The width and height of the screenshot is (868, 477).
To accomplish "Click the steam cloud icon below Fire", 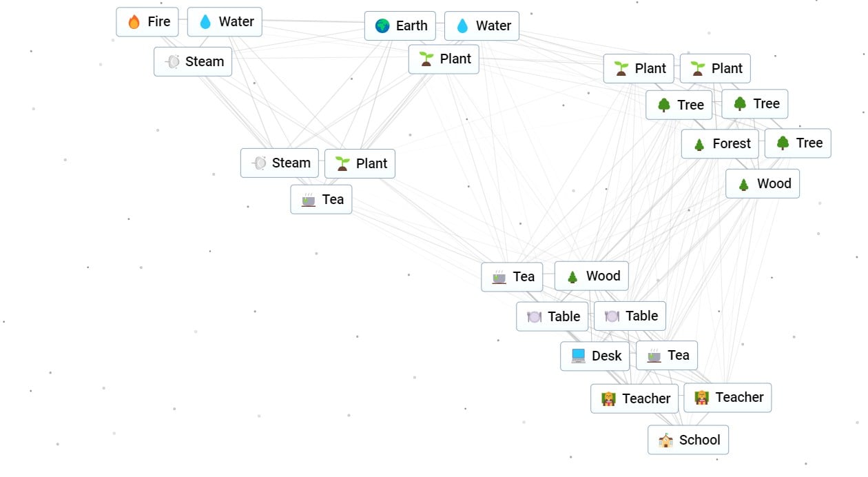I will [172, 62].
